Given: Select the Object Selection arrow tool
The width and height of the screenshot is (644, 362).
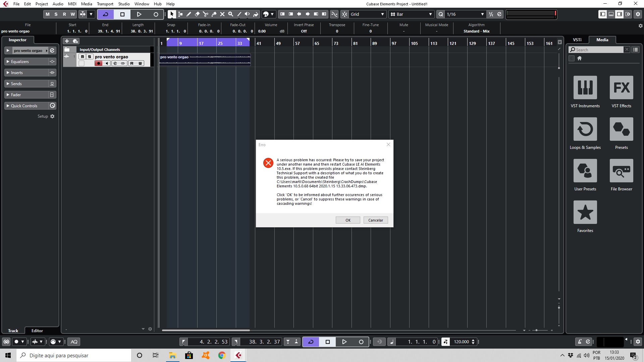Looking at the screenshot, I should 172,14.
